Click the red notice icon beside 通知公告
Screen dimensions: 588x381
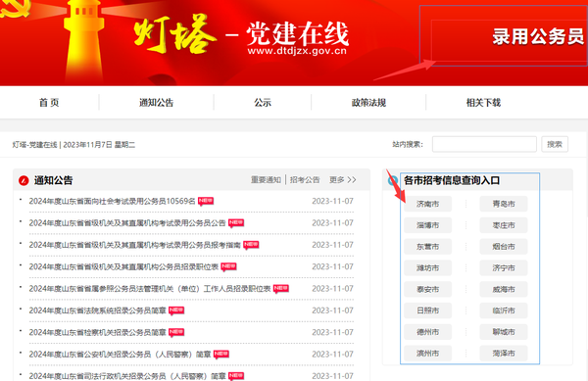tap(24, 180)
